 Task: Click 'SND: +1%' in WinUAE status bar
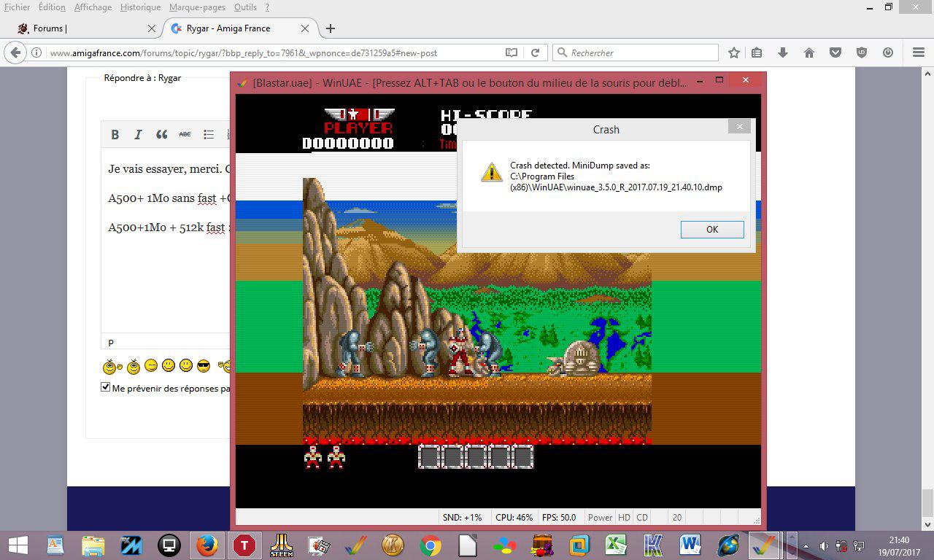[x=462, y=517]
